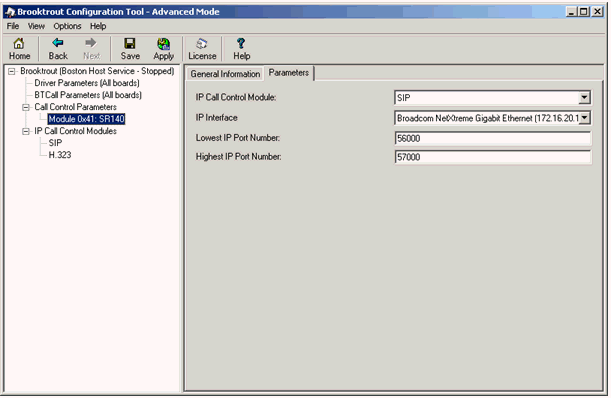Maximize the Brooktrout Configuration Tool window
The width and height of the screenshot is (611, 398).
tap(583, 12)
